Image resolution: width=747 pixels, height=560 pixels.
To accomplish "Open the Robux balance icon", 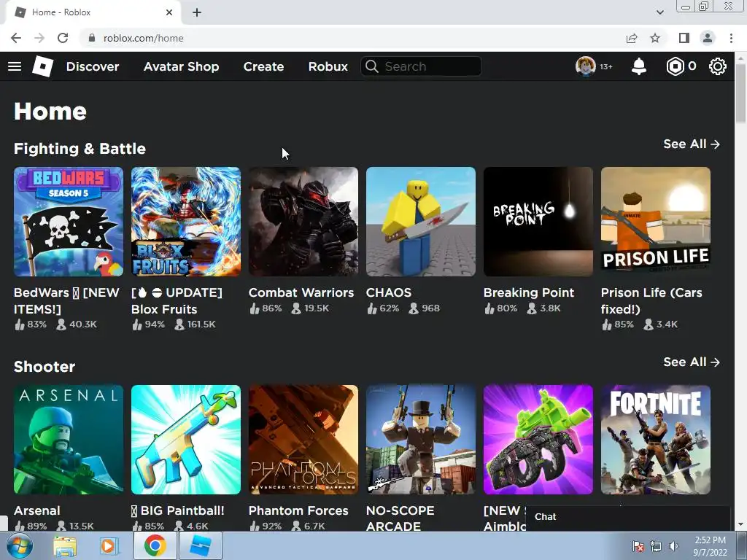I will [x=675, y=66].
